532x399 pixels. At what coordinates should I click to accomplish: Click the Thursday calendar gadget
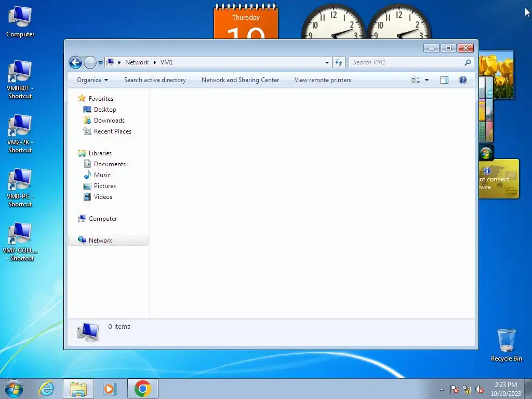pyautogui.click(x=246, y=22)
